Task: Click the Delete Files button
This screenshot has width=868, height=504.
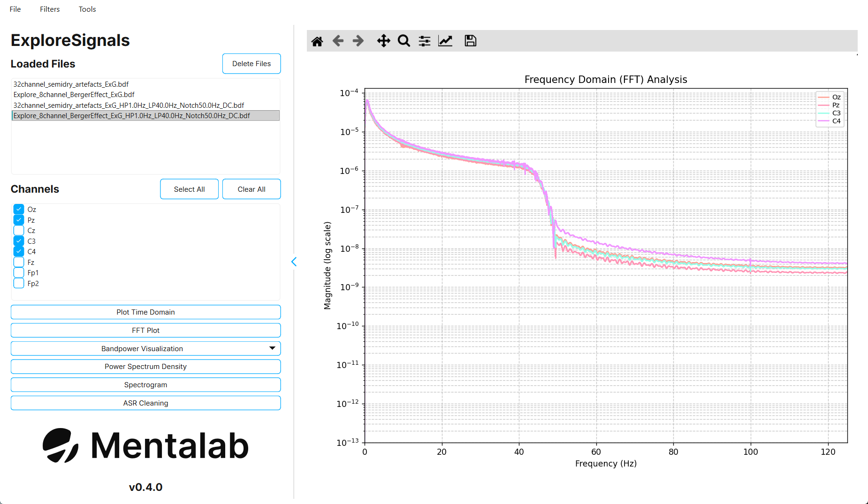Action: (x=251, y=64)
